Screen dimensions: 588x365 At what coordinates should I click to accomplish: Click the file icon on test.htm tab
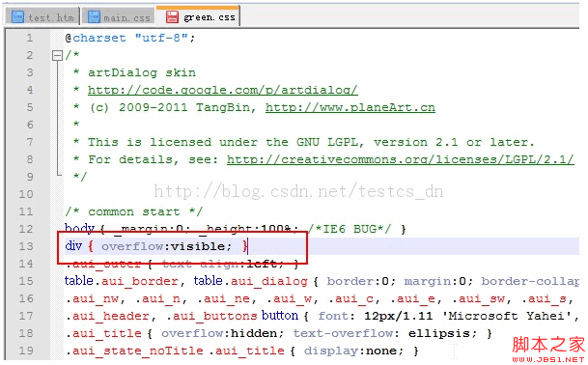tap(17, 16)
